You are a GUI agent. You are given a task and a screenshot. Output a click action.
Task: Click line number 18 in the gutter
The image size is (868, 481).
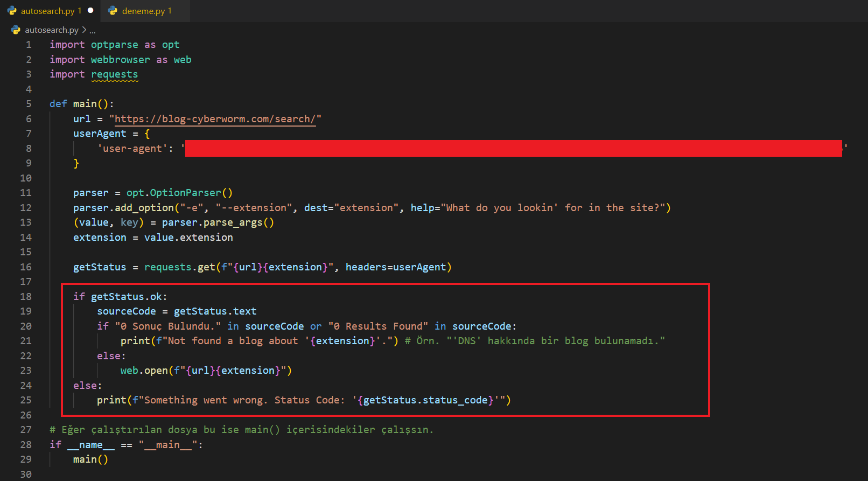pyautogui.click(x=26, y=297)
